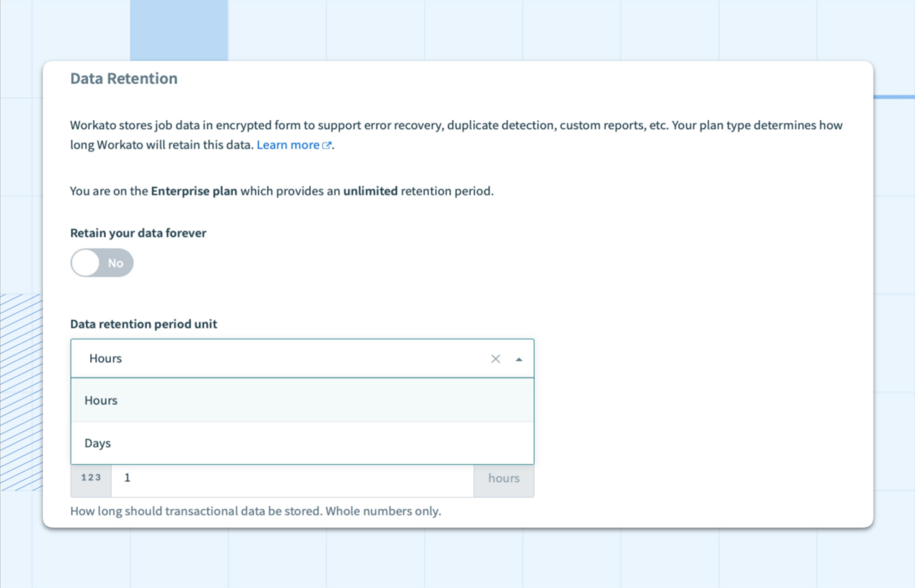Enable the Retain your data forever toggle
This screenshot has height=588, width=915.
102,263
